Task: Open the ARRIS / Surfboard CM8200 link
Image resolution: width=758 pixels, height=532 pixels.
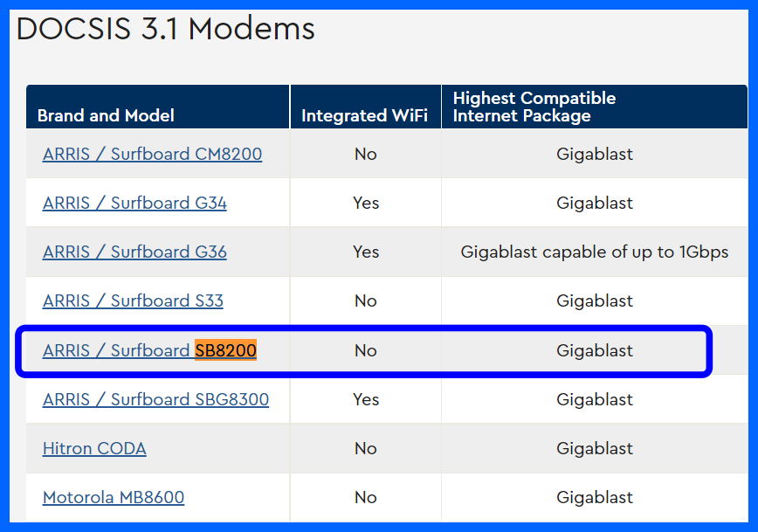Action: click(x=152, y=155)
